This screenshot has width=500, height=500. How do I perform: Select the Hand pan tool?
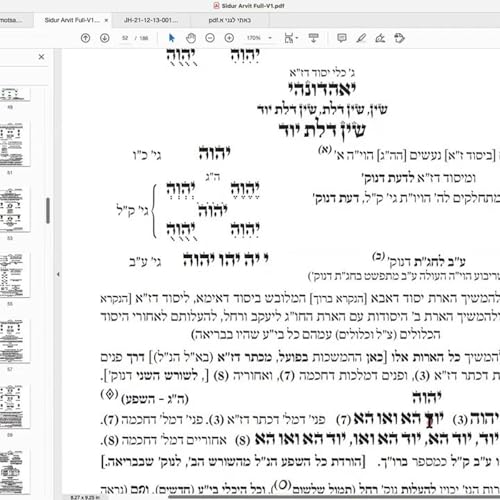191,38
